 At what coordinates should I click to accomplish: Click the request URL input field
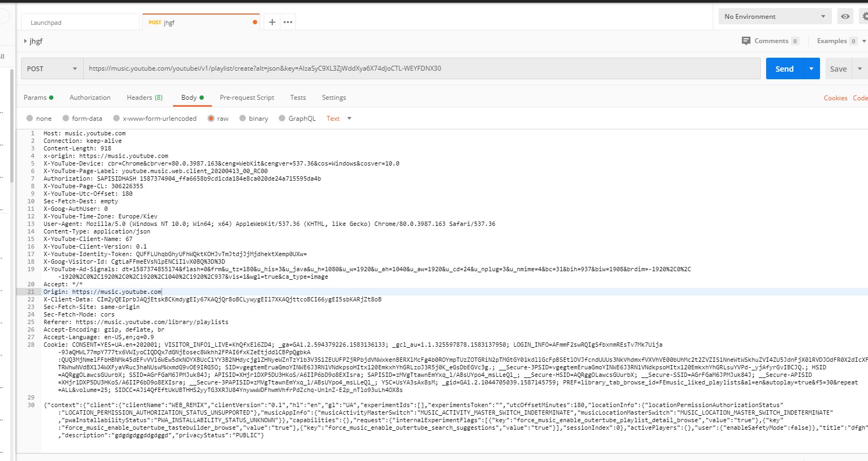click(x=422, y=68)
